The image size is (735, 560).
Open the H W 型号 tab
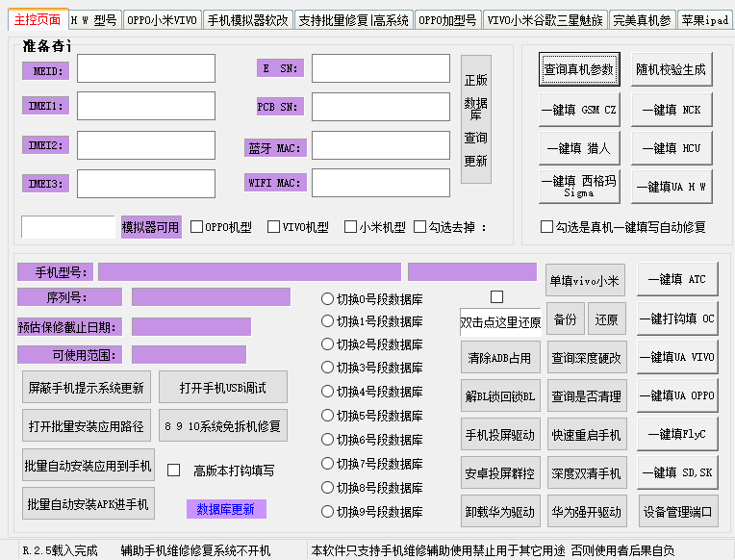(95, 20)
